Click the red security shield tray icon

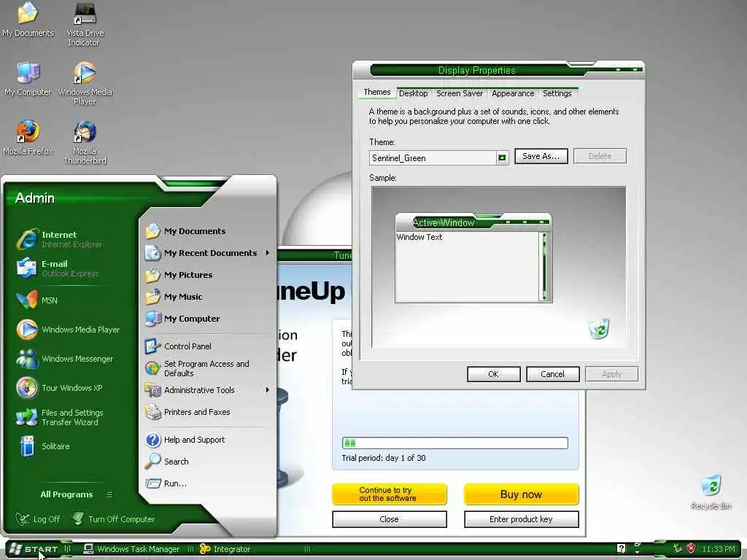click(x=692, y=548)
